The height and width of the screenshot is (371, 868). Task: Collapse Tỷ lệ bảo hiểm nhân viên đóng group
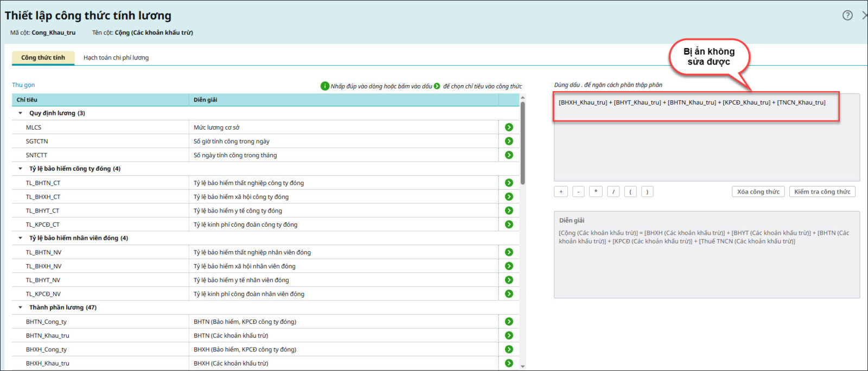(21, 238)
